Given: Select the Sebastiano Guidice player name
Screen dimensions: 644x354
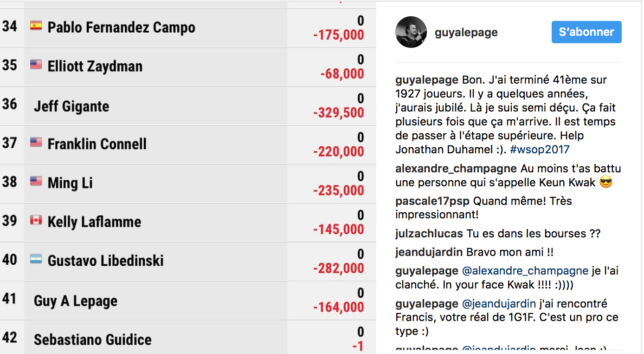Looking at the screenshot, I should (93, 340).
